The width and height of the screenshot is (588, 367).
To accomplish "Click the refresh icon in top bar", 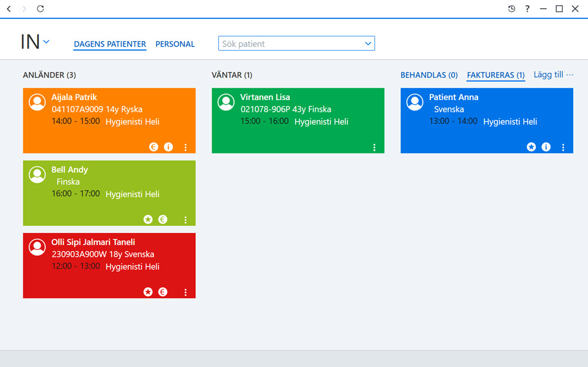I will [x=41, y=9].
